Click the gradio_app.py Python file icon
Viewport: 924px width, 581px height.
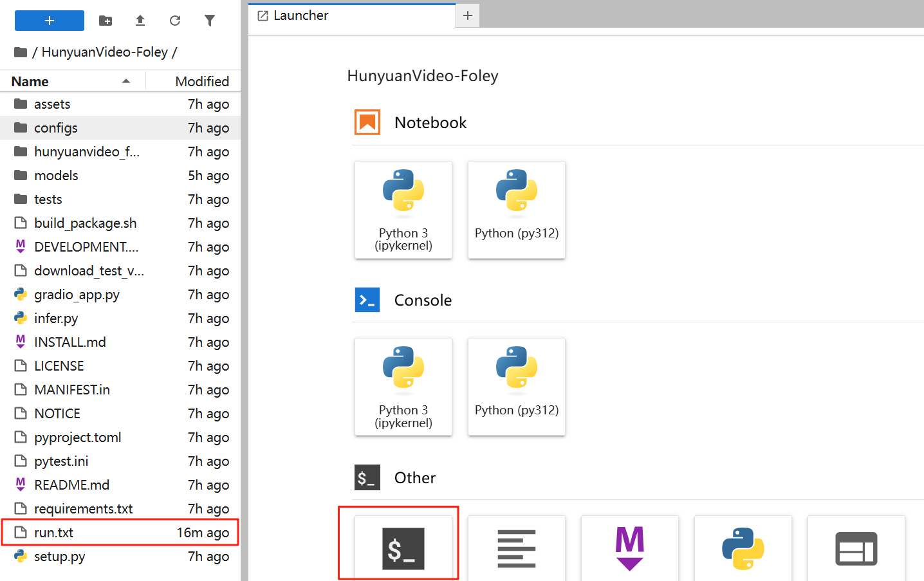click(x=21, y=295)
